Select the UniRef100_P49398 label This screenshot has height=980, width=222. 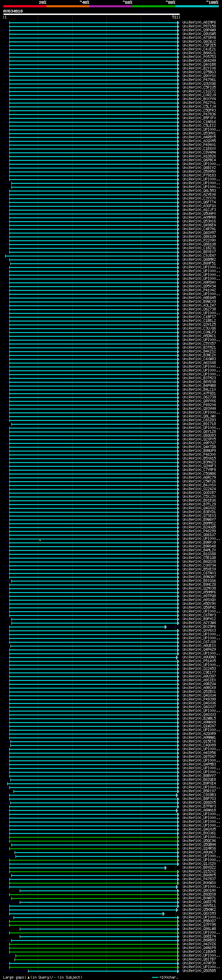point(199,699)
